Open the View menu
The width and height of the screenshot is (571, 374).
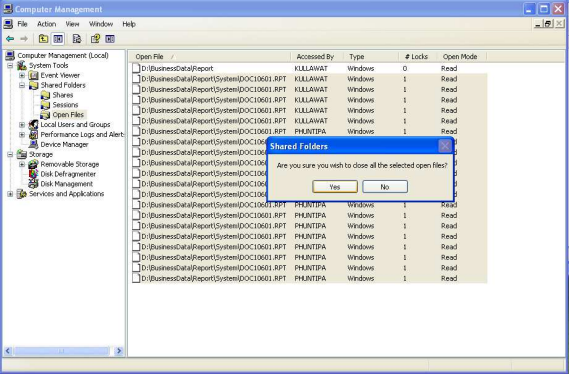(x=72, y=24)
